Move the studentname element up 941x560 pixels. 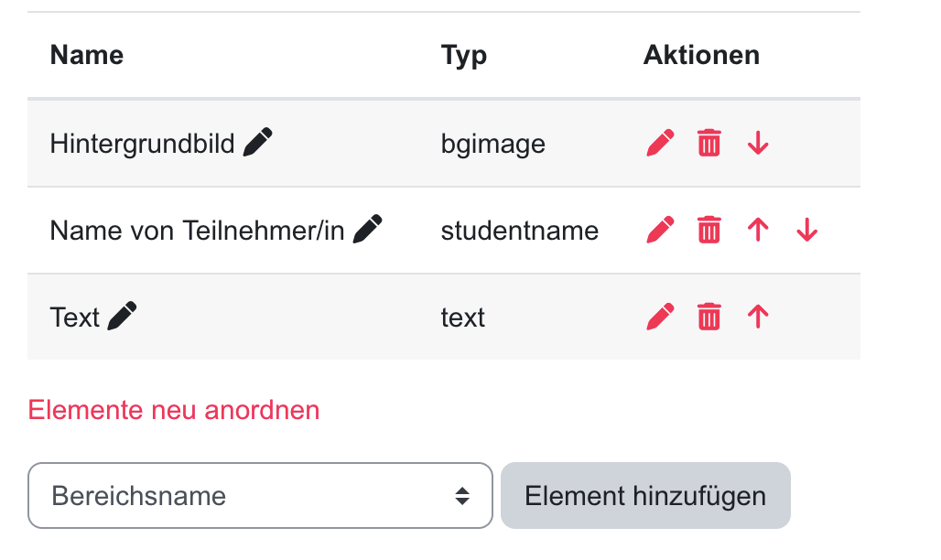pyautogui.click(x=758, y=230)
